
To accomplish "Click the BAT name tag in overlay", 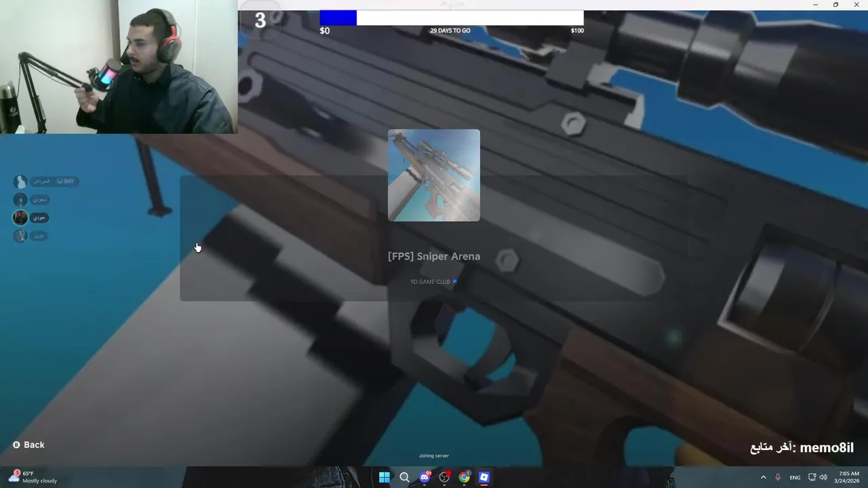I will click(55, 181).
